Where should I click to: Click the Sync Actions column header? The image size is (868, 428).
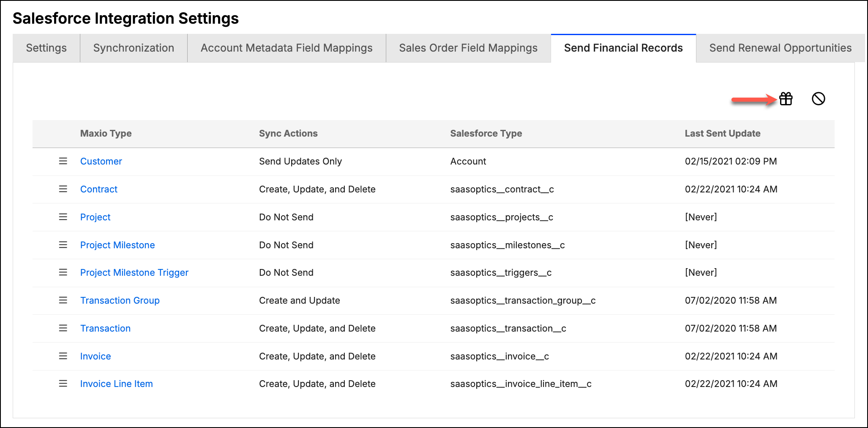click(288, 134)
